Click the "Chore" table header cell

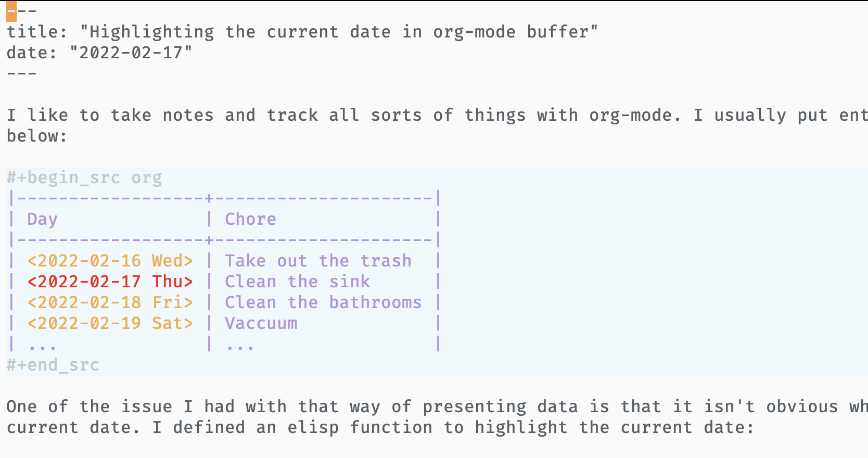click(250, 219)
